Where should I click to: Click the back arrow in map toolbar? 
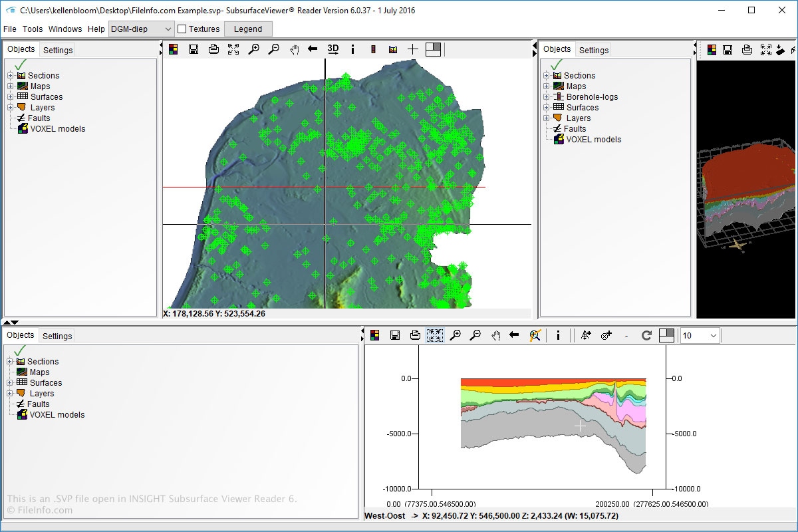click(x=313, y=49)
